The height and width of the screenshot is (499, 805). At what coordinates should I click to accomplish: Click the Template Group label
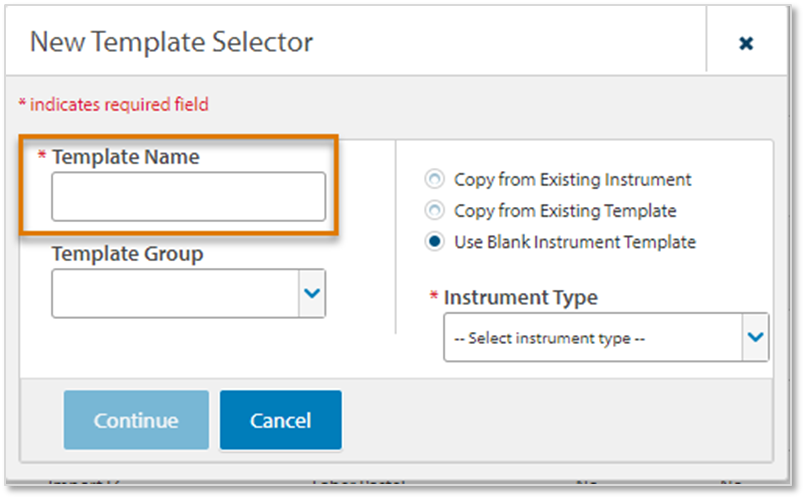127,254
